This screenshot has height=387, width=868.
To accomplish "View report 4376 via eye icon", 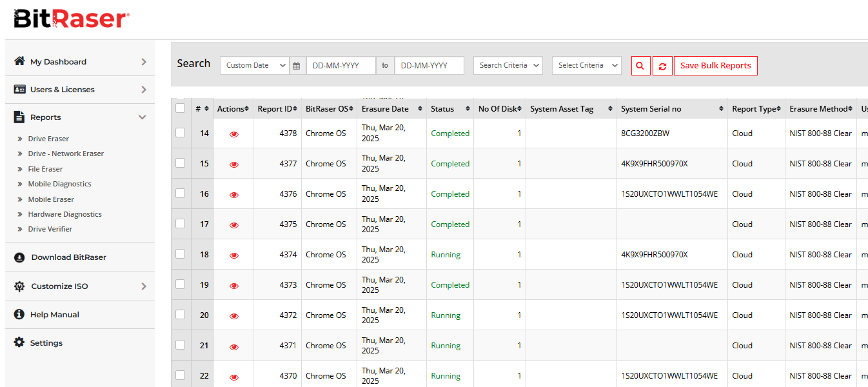I will 234,195.
